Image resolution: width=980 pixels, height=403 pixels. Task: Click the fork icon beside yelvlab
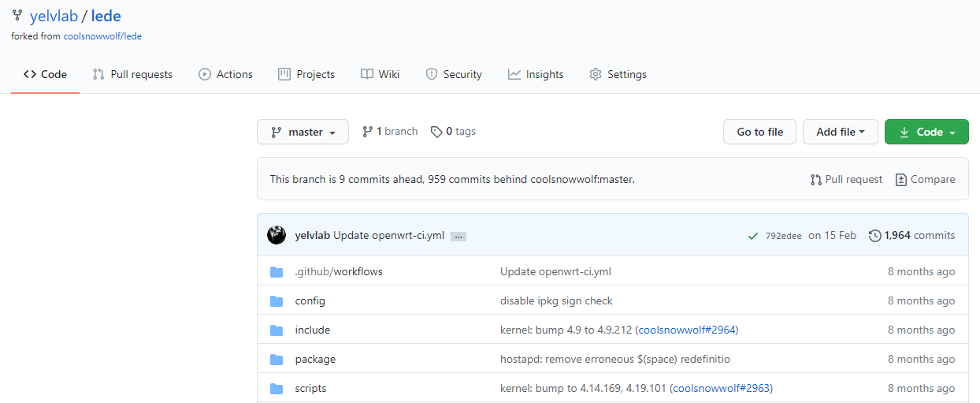tap(17, 15)
